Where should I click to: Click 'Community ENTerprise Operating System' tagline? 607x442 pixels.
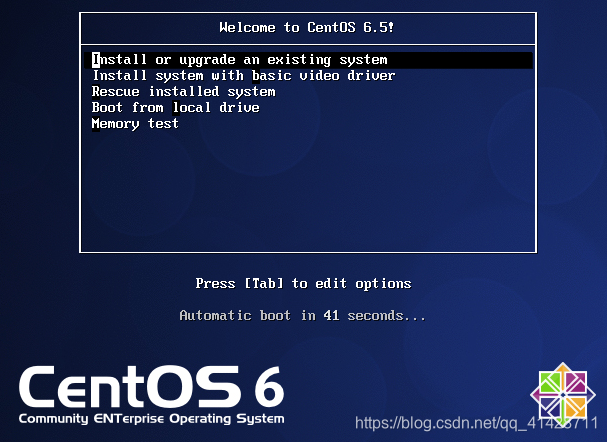tap(151, 419)
